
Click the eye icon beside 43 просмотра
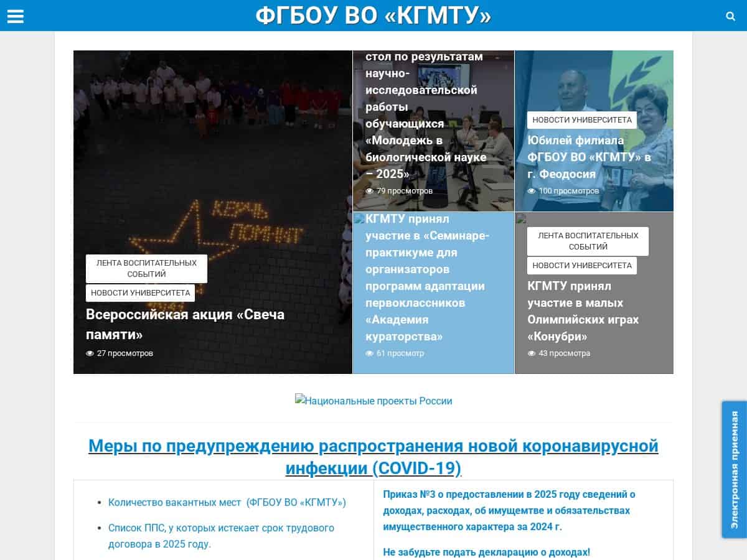[x=531, y=353]
